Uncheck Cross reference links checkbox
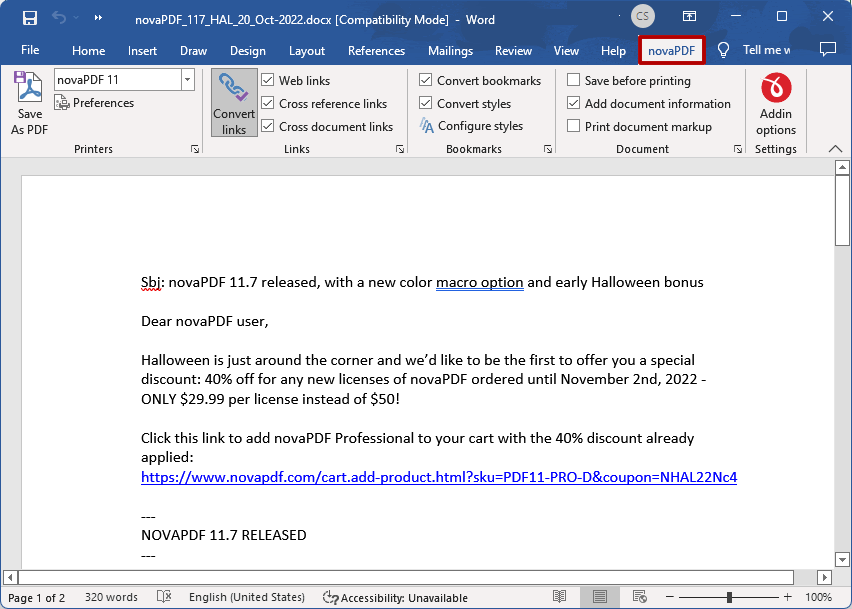 (x=268, y=103)
